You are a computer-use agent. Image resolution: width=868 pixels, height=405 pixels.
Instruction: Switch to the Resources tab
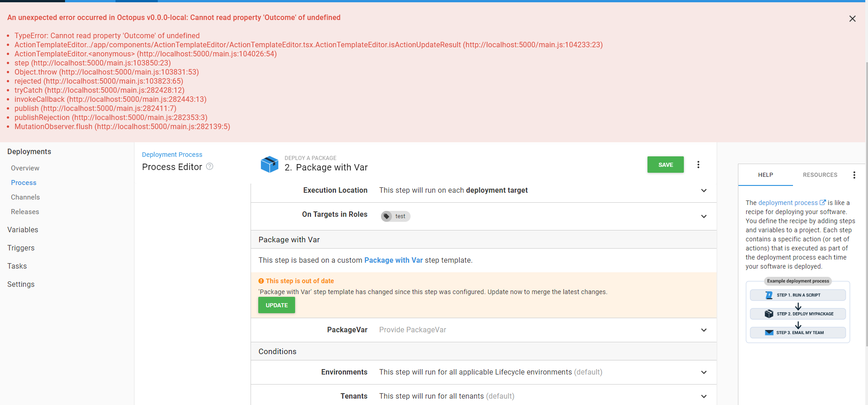820,175
